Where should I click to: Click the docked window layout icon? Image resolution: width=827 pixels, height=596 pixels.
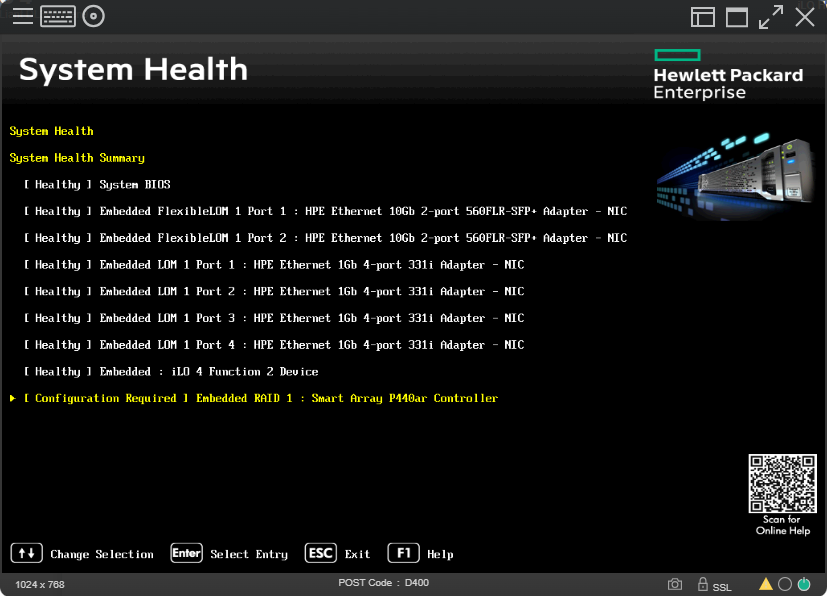point(703,17)
